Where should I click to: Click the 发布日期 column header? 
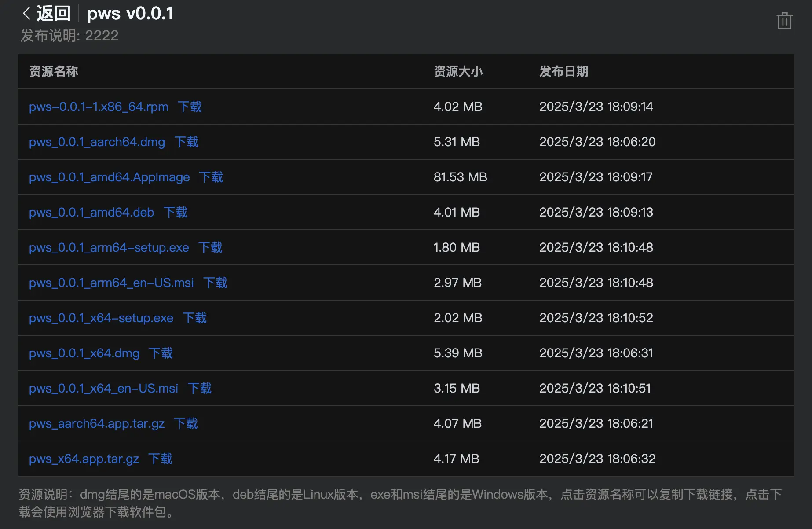coord(563,71)
